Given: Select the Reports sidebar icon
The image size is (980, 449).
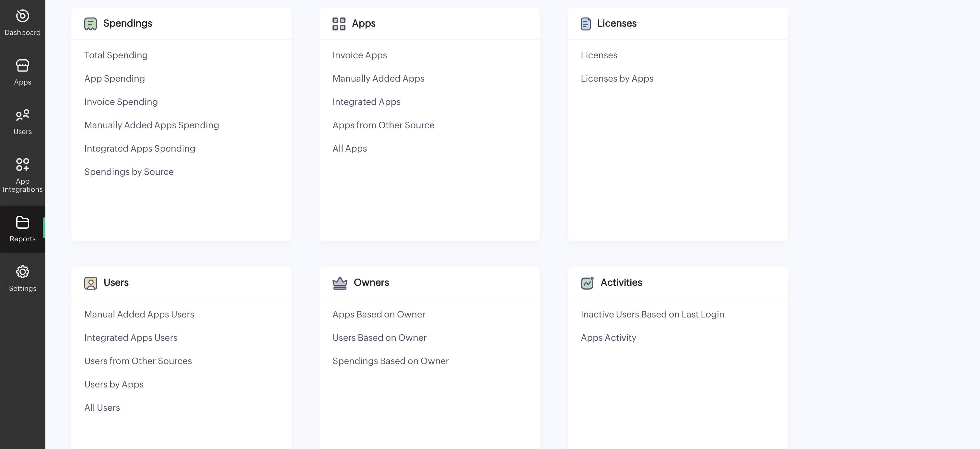Looking at the screenshot, I should point(22,229).
